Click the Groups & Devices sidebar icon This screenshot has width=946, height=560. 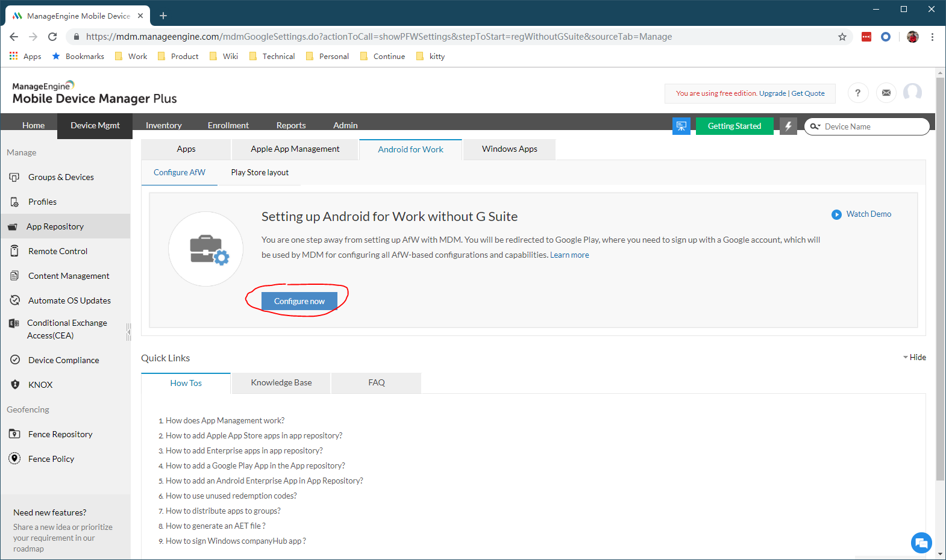14,177
